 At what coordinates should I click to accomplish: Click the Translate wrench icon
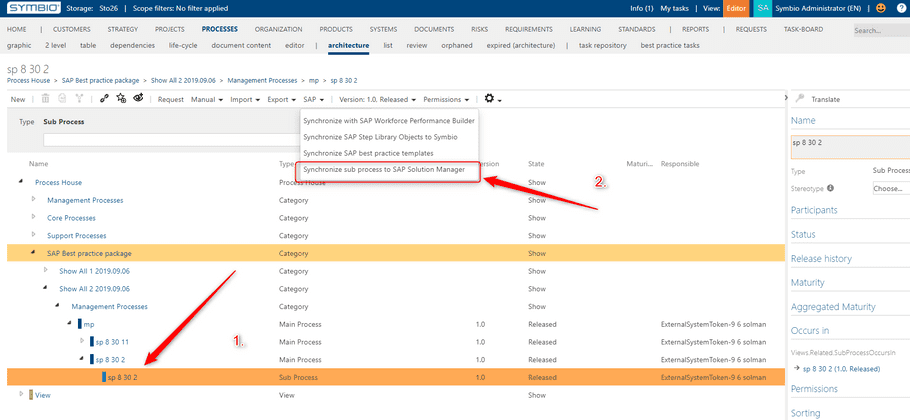pos(800,99)
